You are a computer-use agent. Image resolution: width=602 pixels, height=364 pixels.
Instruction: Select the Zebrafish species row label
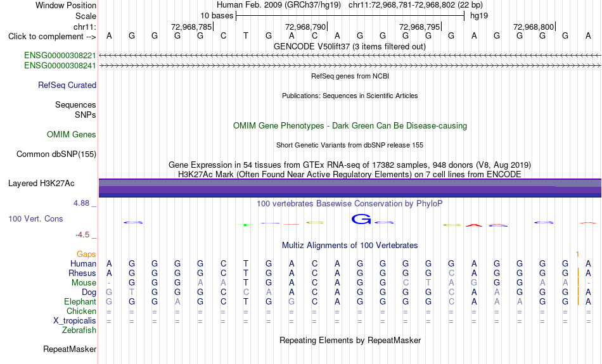coord(79,330)
